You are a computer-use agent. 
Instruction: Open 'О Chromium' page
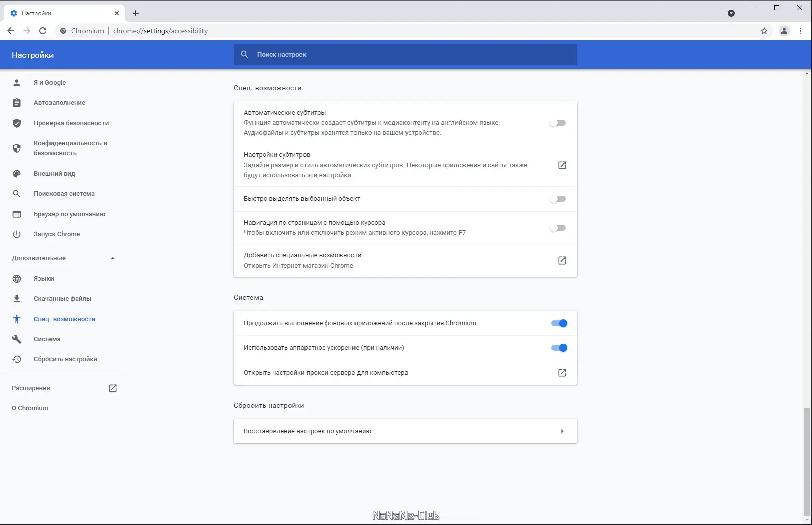coord(30,408)
